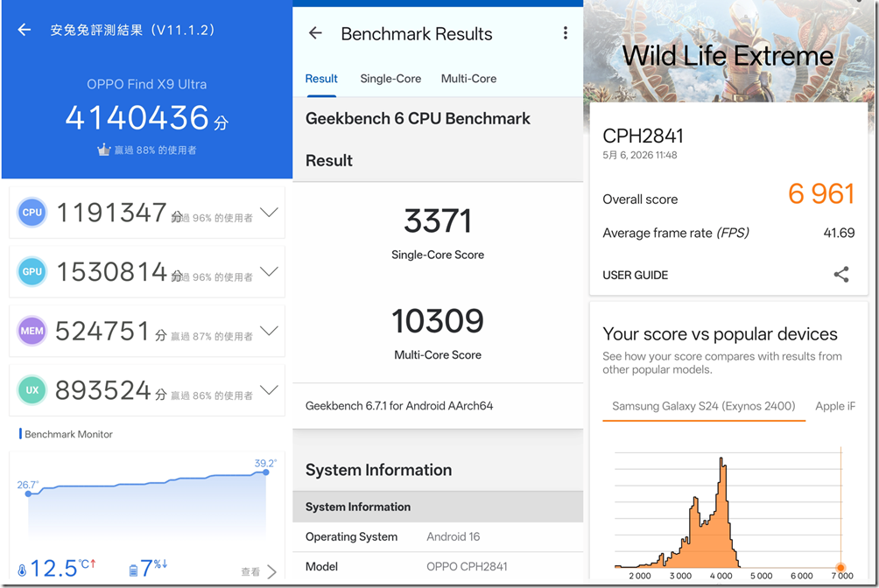The image size is (879, 588).
Task: Tap the teal GPU badge icon
Action: click(32, 272)
